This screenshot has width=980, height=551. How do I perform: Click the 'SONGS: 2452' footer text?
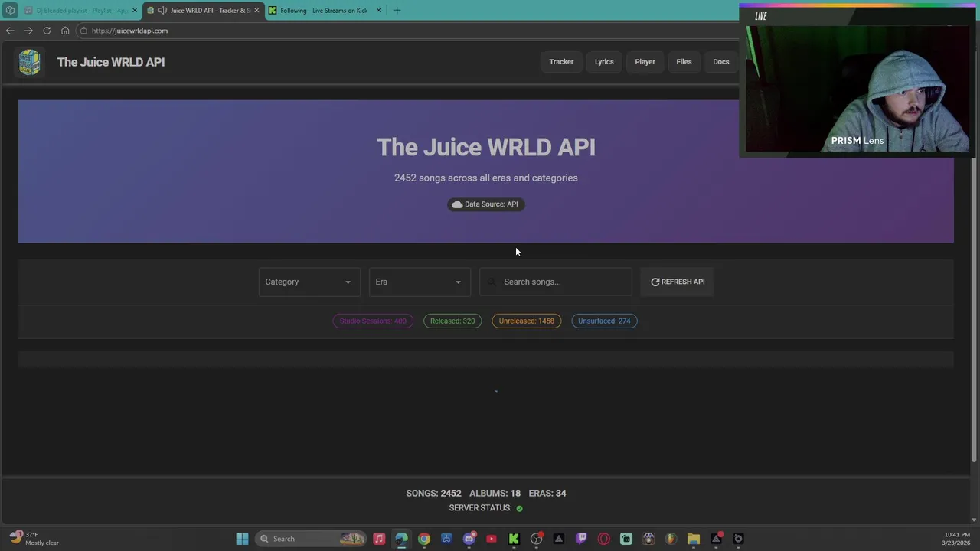click(433, 493)
